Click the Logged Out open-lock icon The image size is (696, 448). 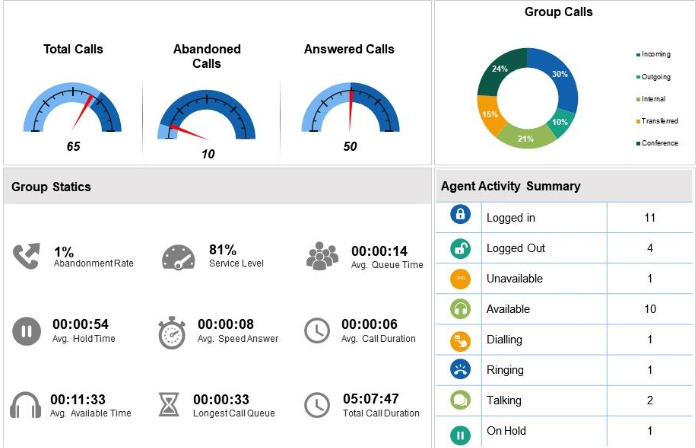[x=460, y=247]
